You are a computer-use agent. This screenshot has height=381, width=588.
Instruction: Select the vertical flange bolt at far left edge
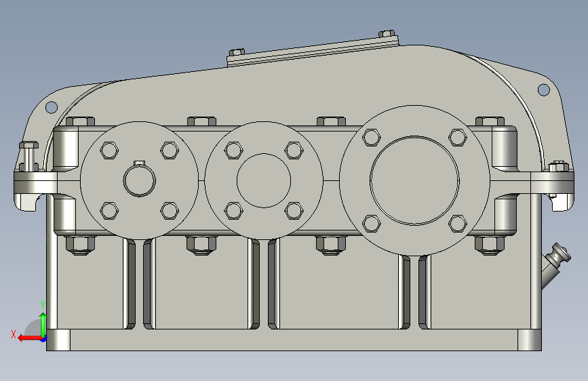[x=28, y=157]
